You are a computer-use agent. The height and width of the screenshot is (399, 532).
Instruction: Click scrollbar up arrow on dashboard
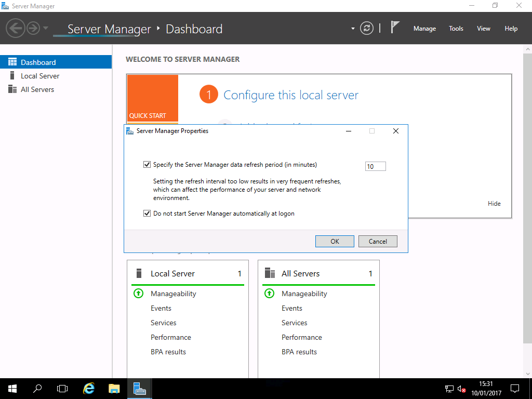pyautogui.click(x=528, y=49)
